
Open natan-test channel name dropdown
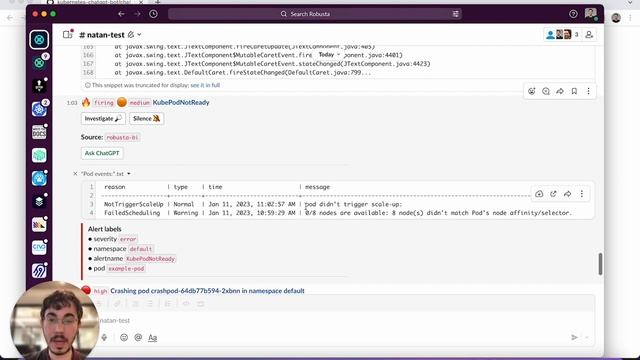111,35
